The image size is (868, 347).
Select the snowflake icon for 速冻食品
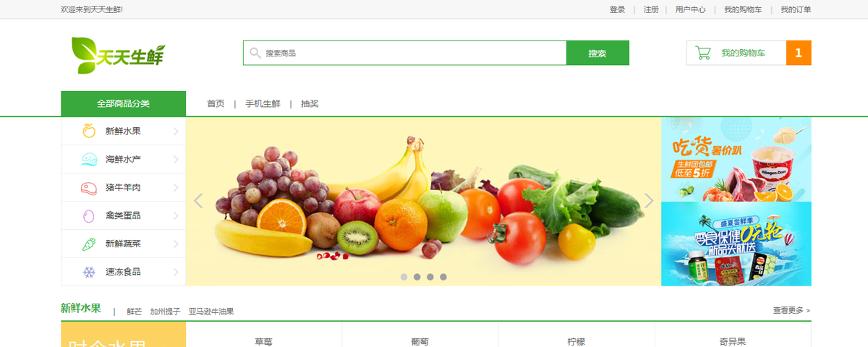[x=89, y=272]
